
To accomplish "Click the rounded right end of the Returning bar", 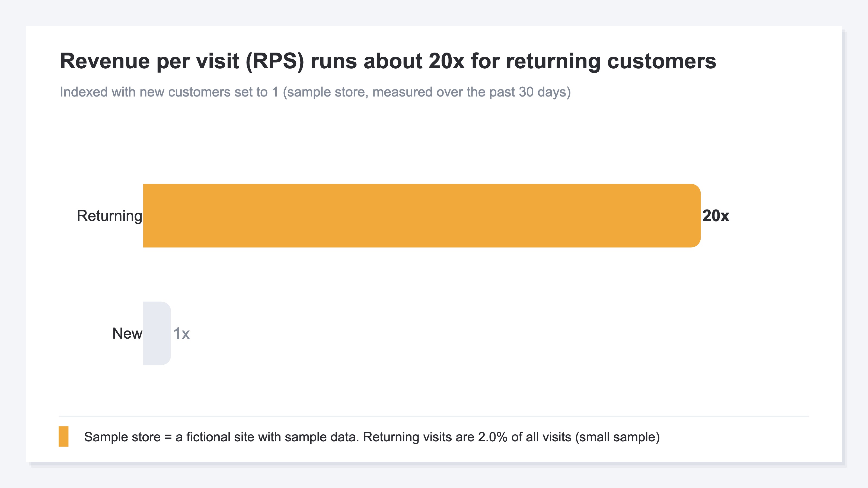I will click(x=694, y=216).
